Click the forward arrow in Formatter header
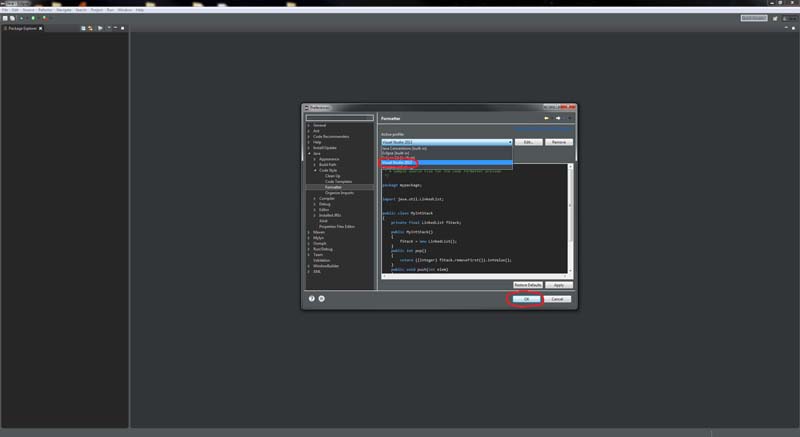 [558, 118]
